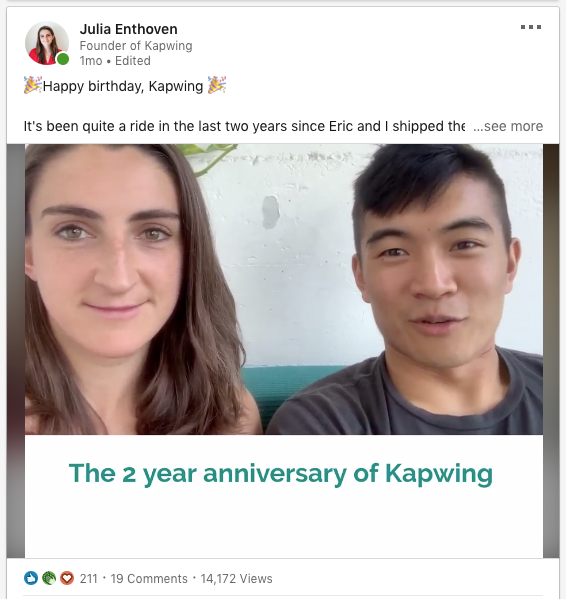Image resolution: width=566 pixels, height=599 pixels.
Task: Open the 211 reactions list
Action: tap(89, 579)
